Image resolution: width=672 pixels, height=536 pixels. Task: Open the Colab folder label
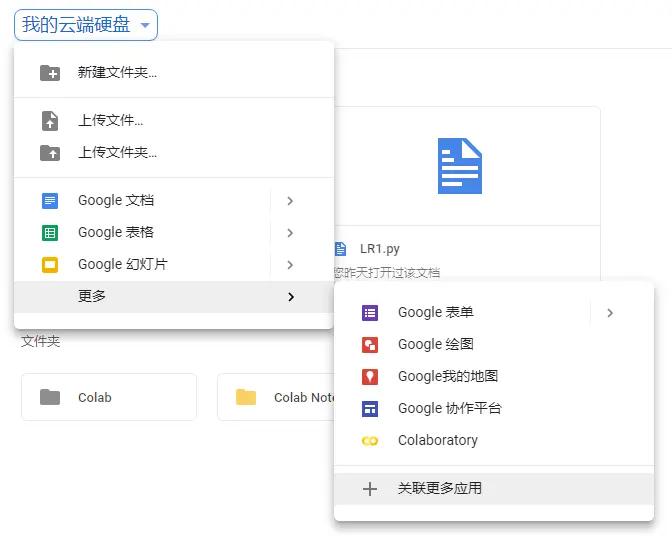point(95,398)
